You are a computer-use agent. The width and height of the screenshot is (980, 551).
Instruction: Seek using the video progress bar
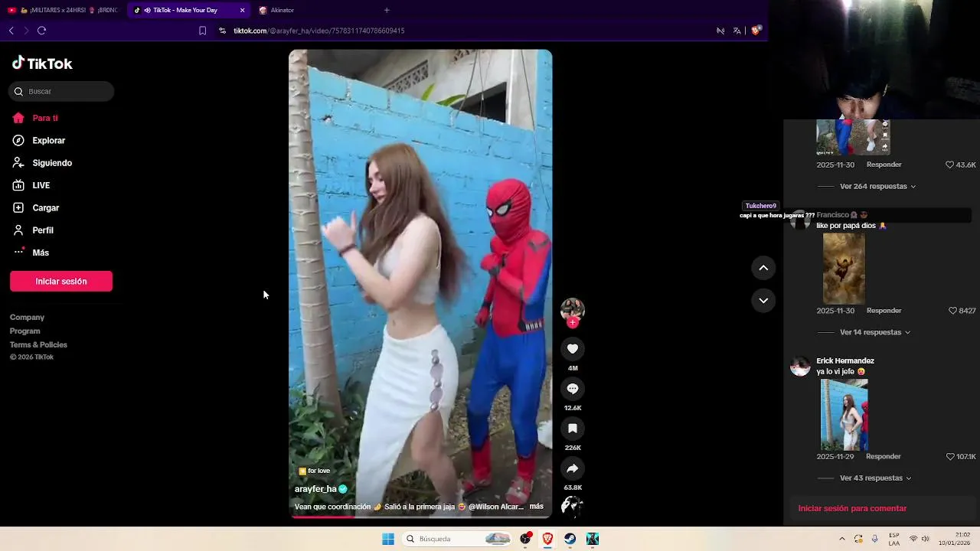point(420,517)
